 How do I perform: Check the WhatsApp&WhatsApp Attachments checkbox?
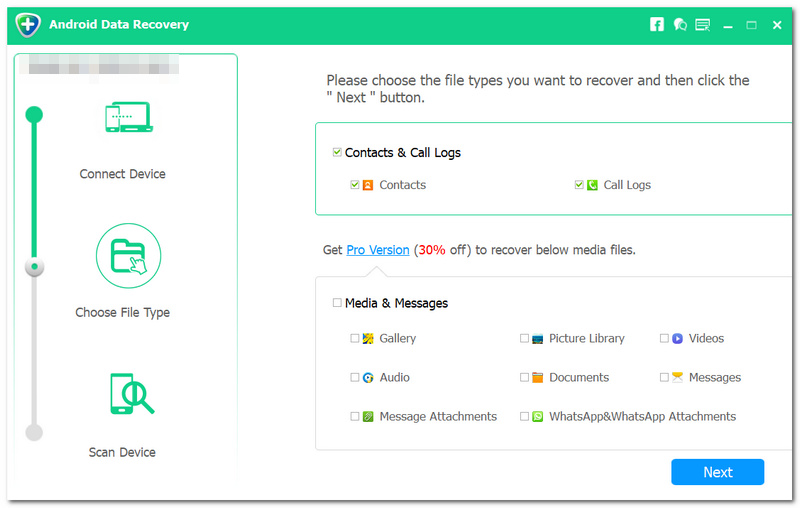[x=524, y=416]
